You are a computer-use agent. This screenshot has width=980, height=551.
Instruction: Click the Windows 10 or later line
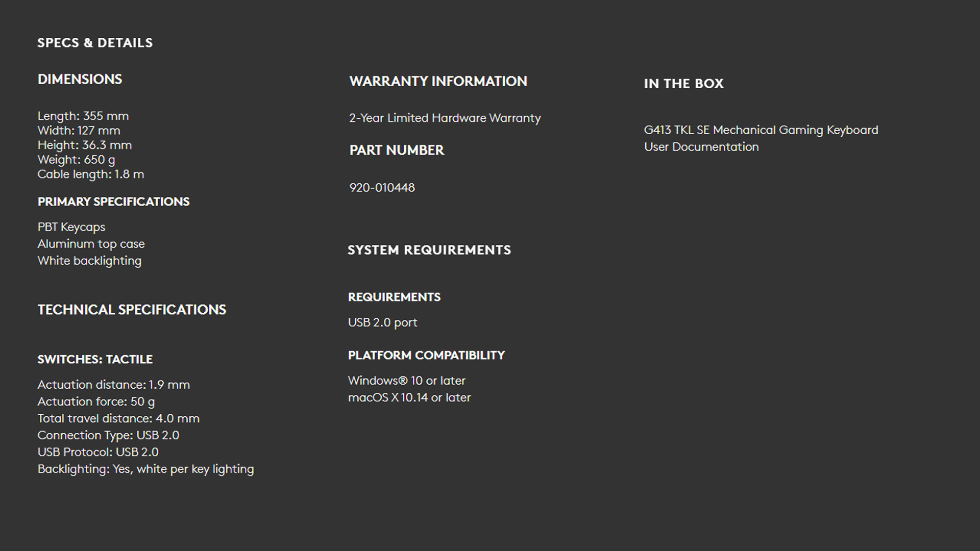coord(407,381)
